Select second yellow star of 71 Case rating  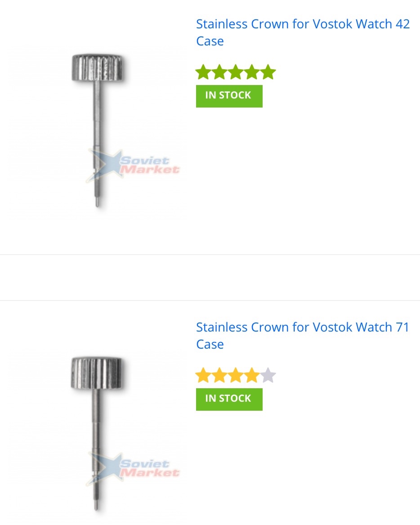[219, 375]
